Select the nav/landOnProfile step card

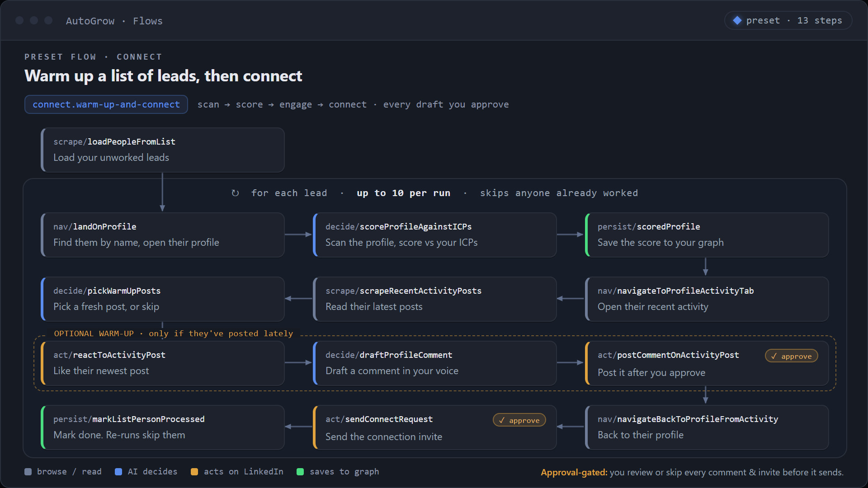163,235
